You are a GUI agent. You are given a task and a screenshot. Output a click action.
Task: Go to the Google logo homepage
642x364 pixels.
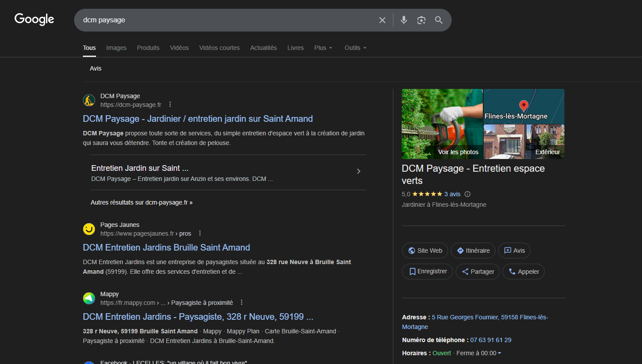click(x=34, y=19)
